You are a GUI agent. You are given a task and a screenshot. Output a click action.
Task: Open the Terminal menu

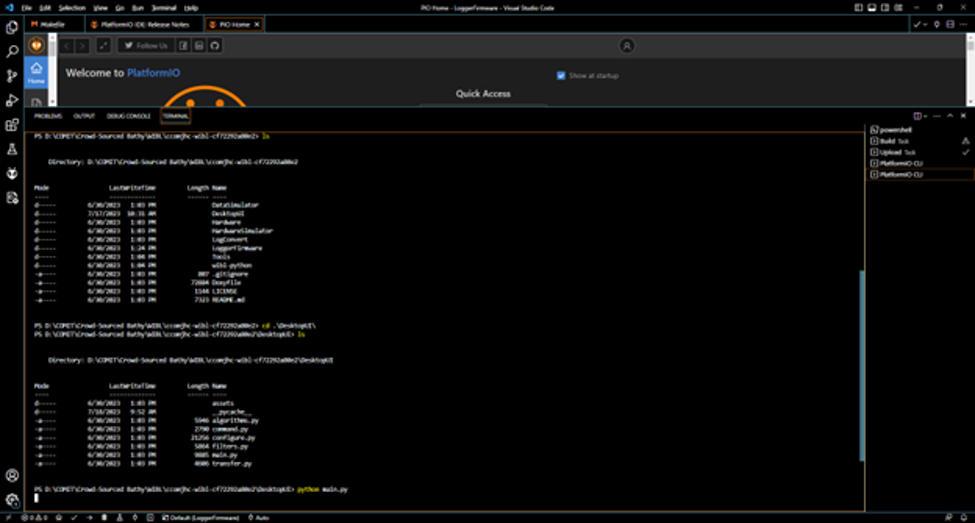(164, 8)
